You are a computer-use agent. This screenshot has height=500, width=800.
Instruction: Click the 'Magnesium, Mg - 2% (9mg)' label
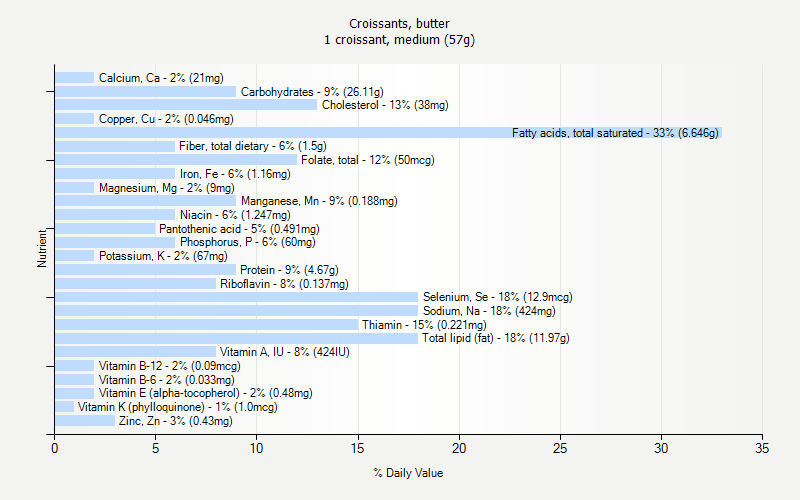click(x=167, y=188)
